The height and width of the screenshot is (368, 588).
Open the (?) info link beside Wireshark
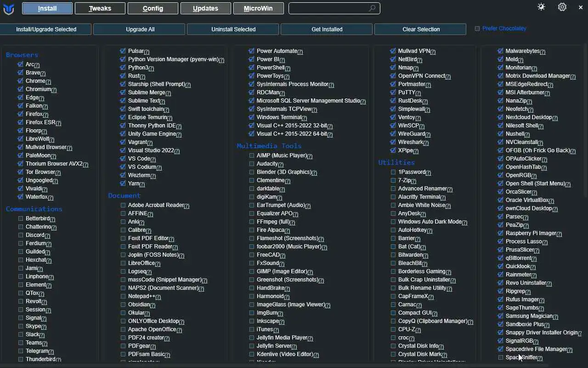coord(426,143)
